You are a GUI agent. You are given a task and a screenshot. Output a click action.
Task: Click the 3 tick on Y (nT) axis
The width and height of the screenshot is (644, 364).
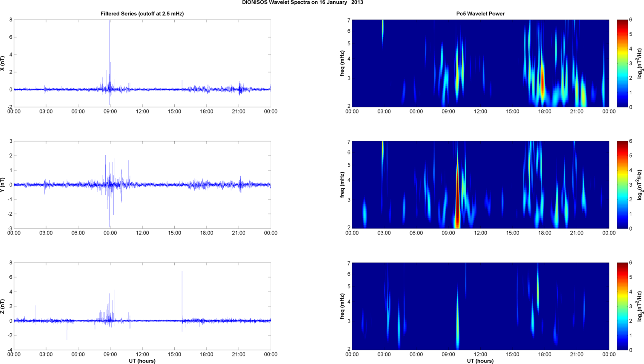click(11, 141)
